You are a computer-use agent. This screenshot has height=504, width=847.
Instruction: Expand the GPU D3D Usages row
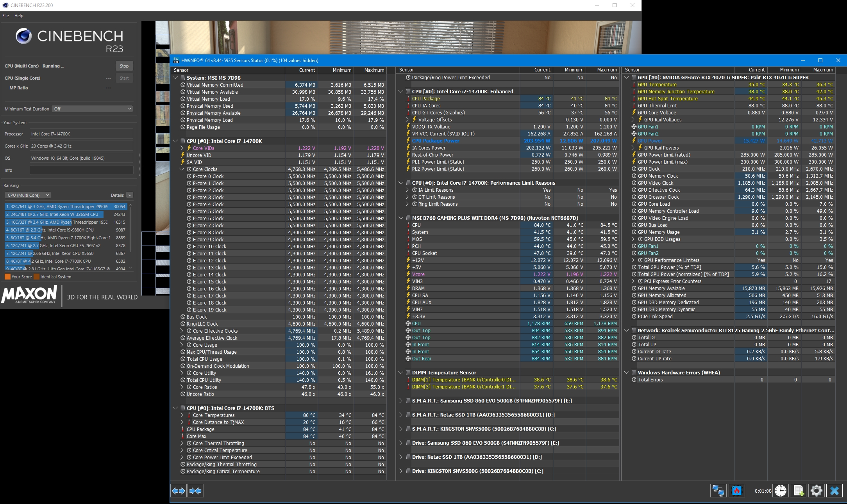point(633,239)
